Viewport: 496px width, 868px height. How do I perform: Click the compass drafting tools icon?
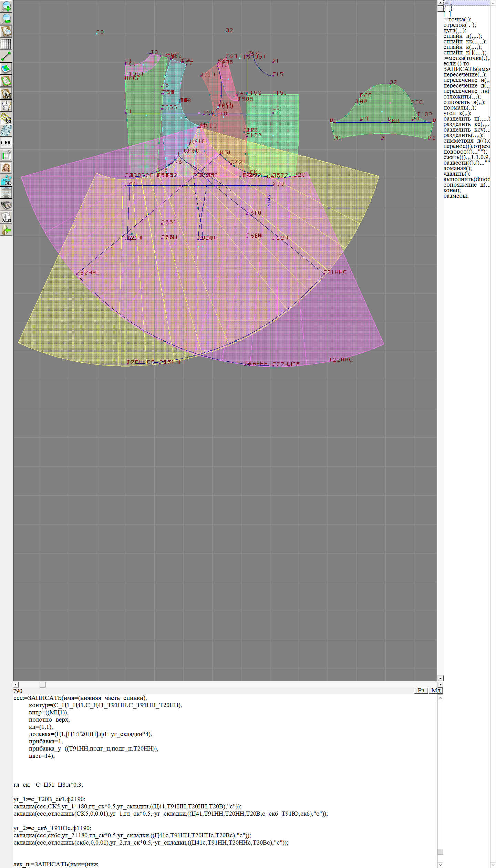(x=6, y=105)
